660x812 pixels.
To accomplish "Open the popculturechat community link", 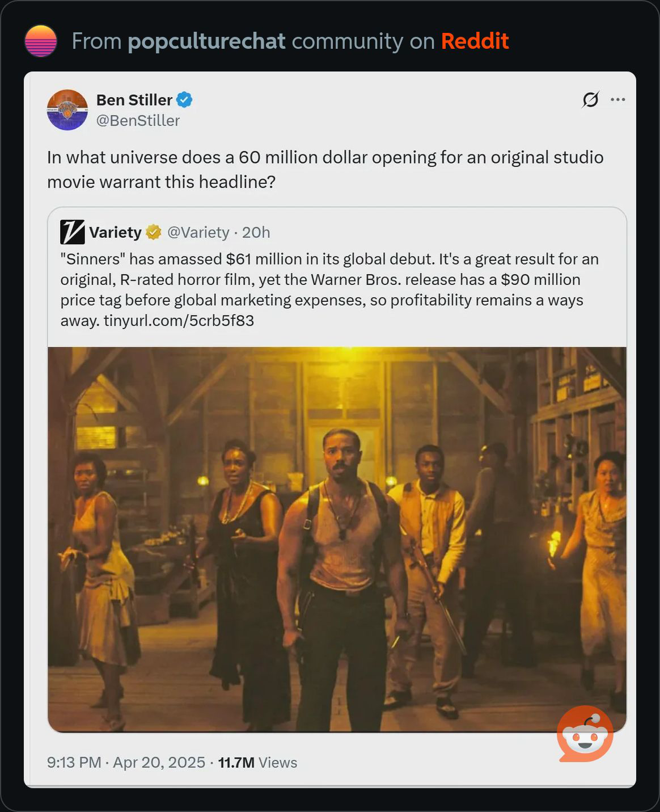I will pyautogui.click(x=206, y=41).
